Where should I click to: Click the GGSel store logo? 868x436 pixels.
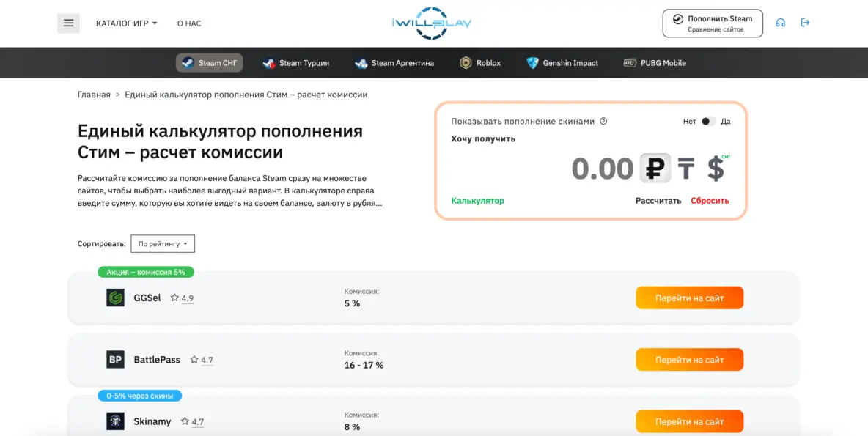pyautogui.click(x=114, y=298)
